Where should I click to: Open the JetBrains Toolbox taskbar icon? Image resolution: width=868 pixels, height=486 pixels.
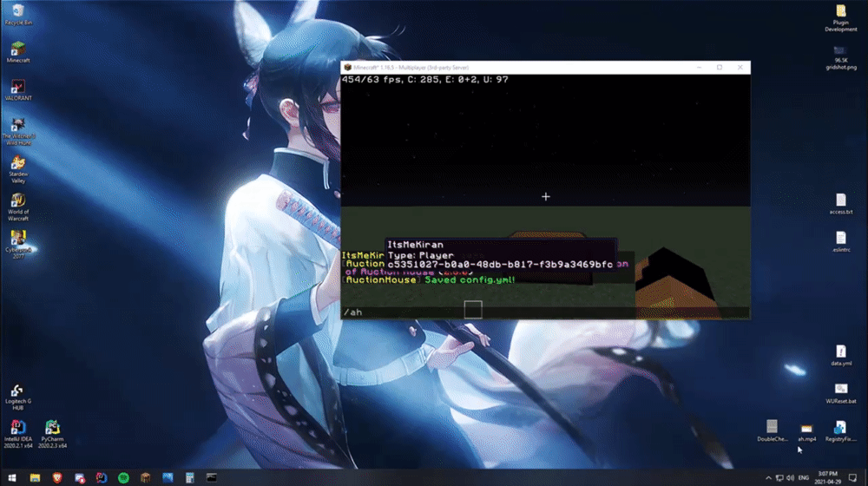102,477
